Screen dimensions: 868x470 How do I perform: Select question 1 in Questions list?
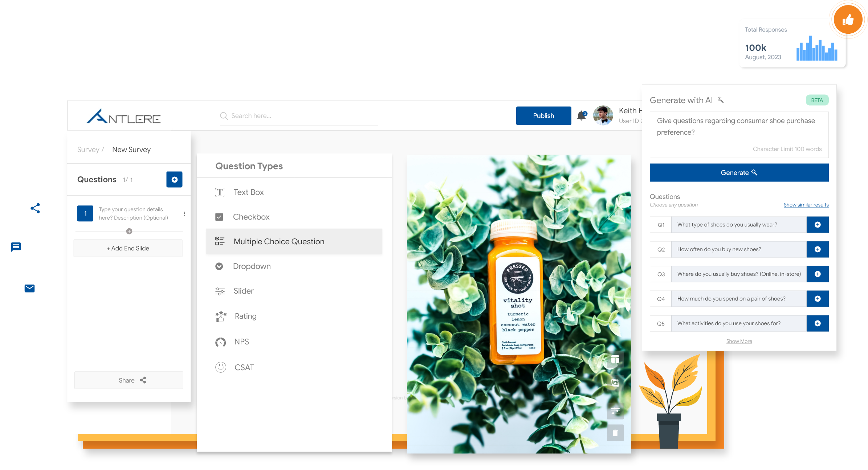[129, 214]
